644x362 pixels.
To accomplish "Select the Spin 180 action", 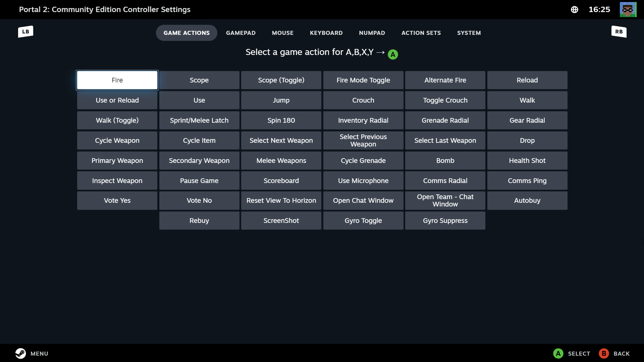I will click(x=281, y=120).
